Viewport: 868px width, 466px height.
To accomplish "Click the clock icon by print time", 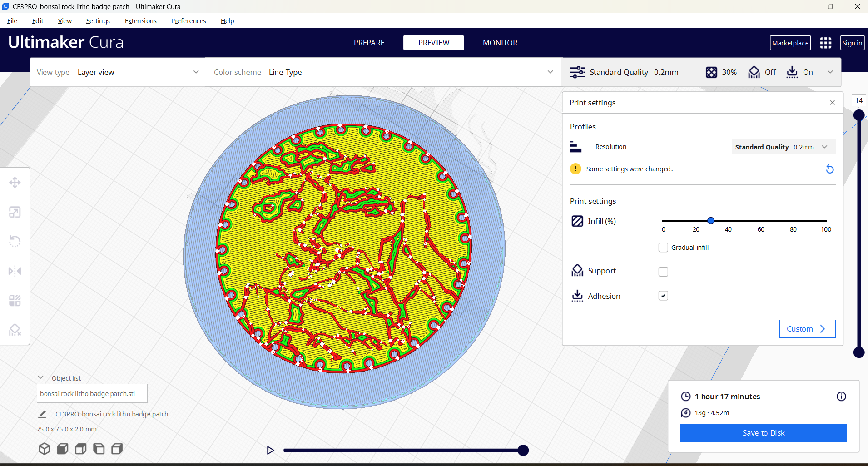I will pos(686,397).
